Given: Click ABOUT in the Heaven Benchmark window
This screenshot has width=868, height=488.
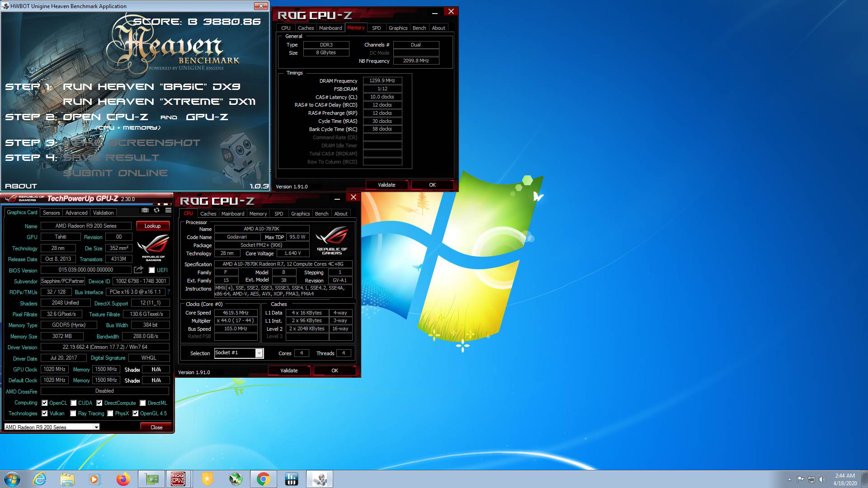Looking at the screenshot, I should 21,186.
